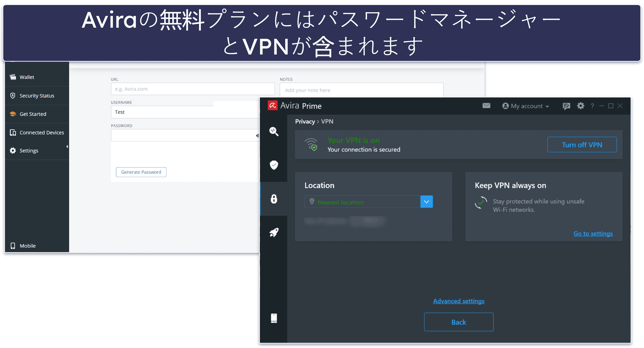Viewport: 644px width, 348px height.
Task: Click the Settings gear icon in sidebar
Action: pyautogui.click(x=13, y=150)
